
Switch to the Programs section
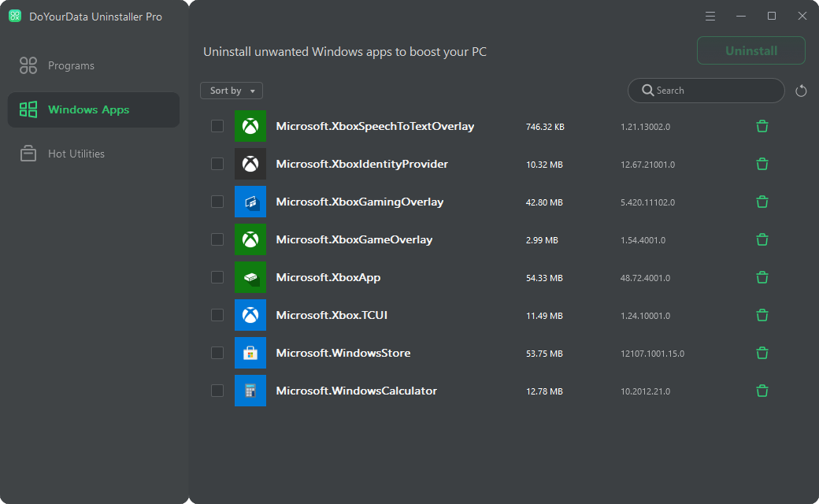94,65
